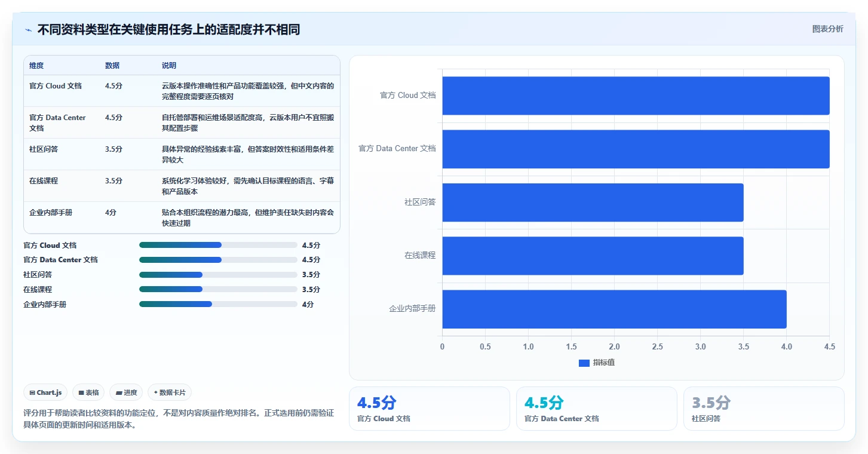Click the 图表分析 label in the header
Image resolution: width=868 pixels, height=454 pixels.
[828, 29]
